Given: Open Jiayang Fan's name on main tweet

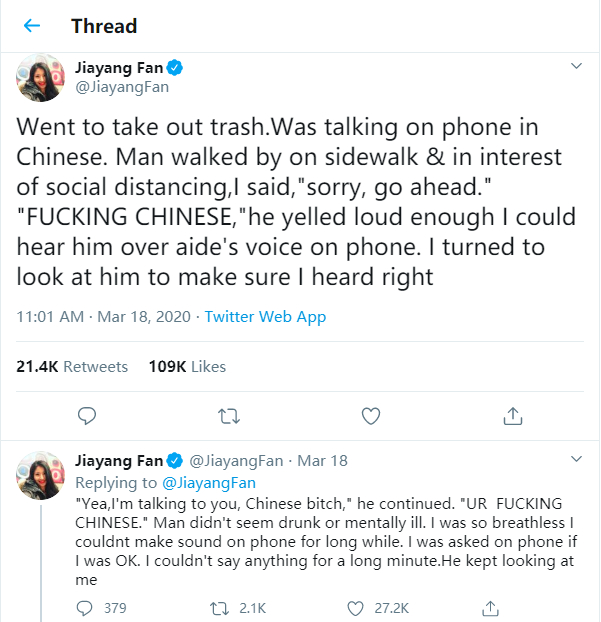Looking at the screenshot, I should point(118,68).
